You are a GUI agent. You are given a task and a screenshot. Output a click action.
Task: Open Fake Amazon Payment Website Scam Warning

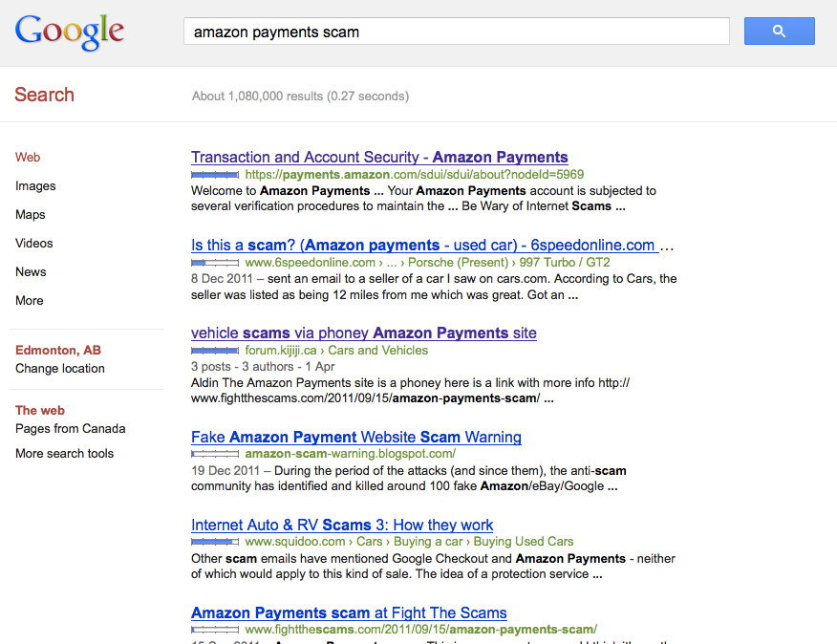356,437
